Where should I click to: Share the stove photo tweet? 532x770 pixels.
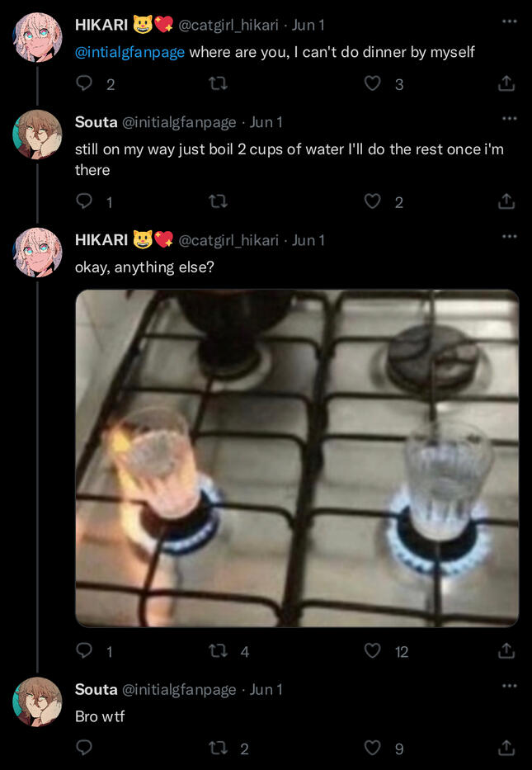point(506,651)
